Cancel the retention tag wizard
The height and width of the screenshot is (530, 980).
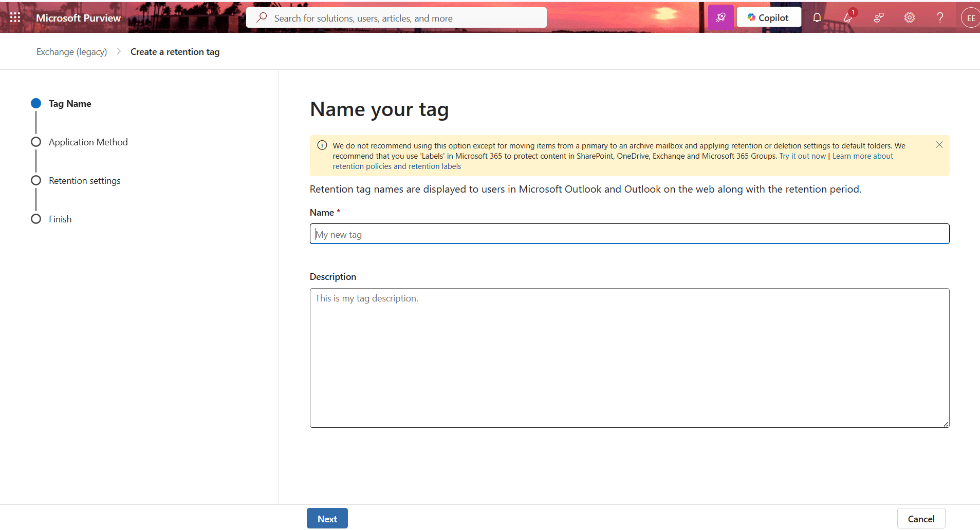[x=921, y=519]
